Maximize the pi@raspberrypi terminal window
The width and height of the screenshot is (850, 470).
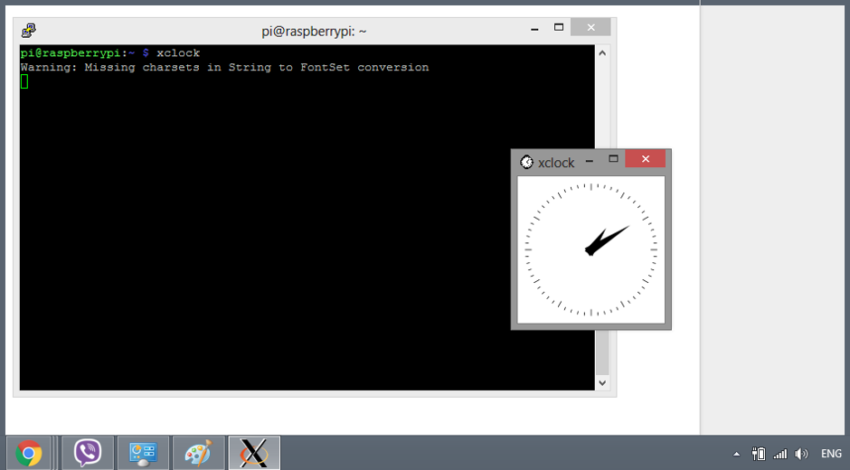[x=559, y=28]
